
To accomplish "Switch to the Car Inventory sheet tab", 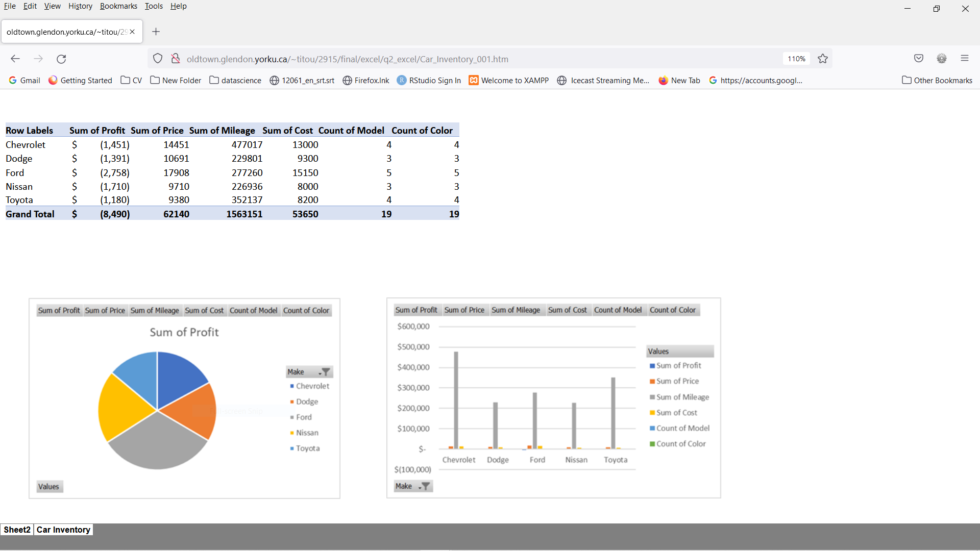I will tap(63, 530).
